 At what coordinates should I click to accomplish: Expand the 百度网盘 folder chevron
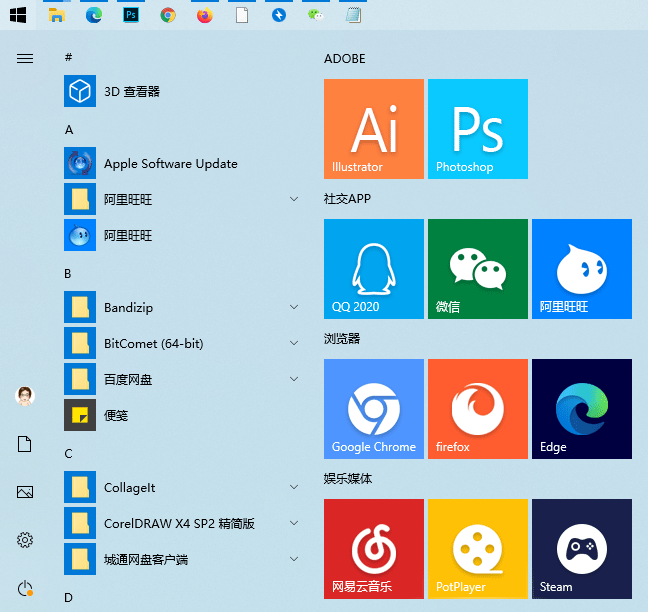pos(294,379)
